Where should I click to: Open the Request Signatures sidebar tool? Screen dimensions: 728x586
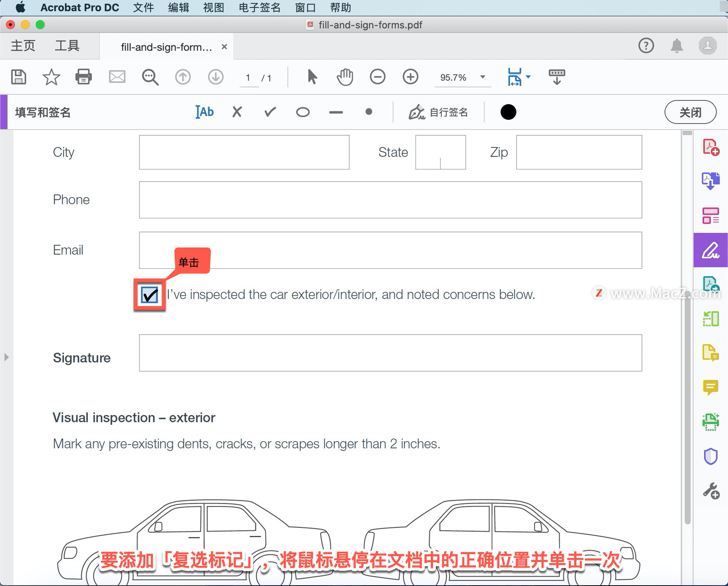click(x=711, y=284)
